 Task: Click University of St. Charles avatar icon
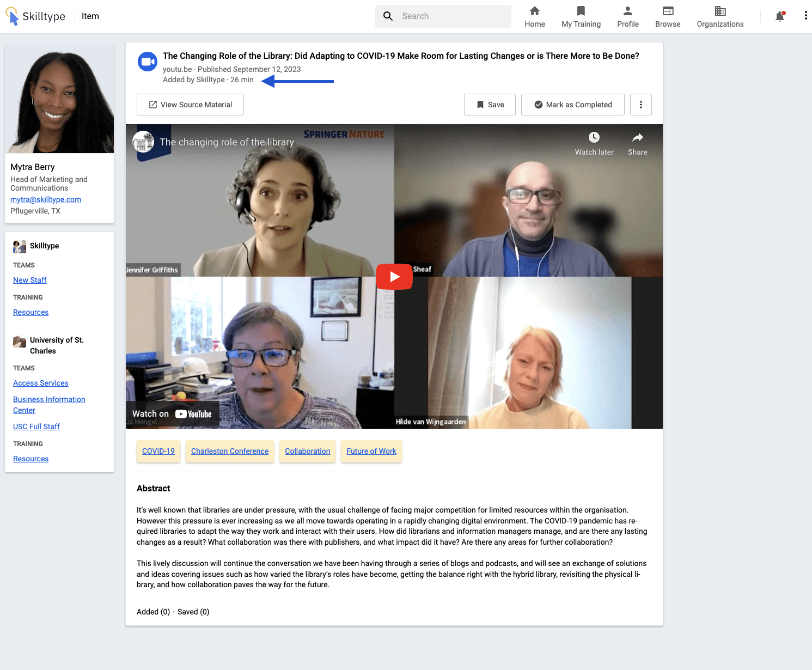click(x=20, y=342)
